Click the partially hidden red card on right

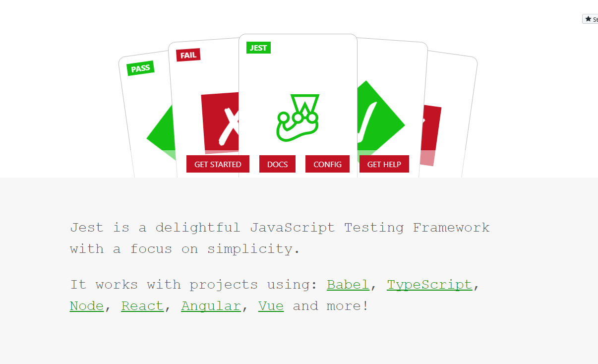[430, 135]
